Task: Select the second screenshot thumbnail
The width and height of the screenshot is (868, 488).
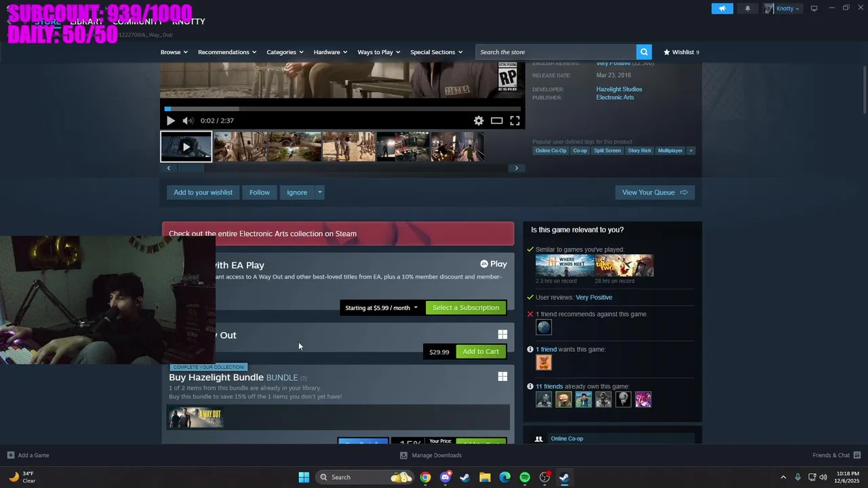Action: coord(294,147)
